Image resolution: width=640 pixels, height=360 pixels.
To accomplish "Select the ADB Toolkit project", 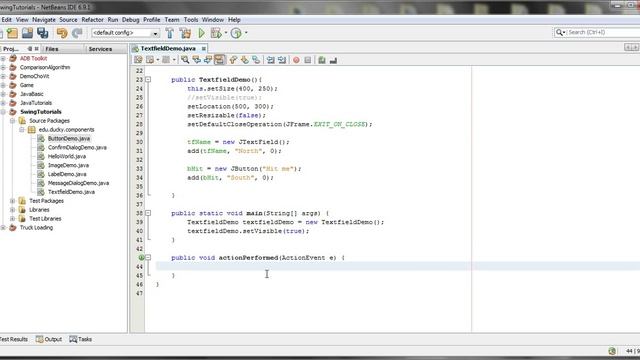I will tap(33, 58).
